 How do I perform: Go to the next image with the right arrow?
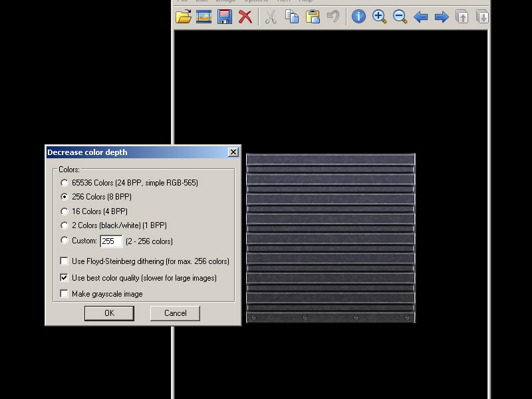(442, 17)
